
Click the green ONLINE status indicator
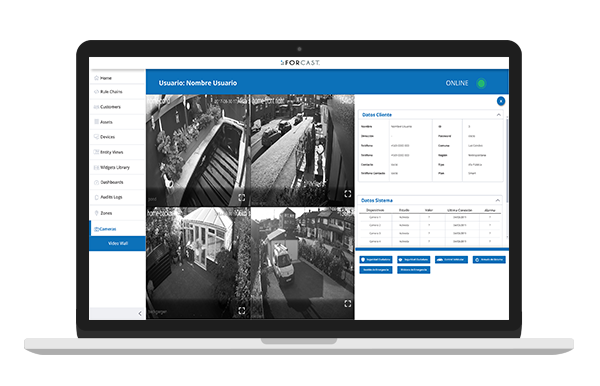481,83
